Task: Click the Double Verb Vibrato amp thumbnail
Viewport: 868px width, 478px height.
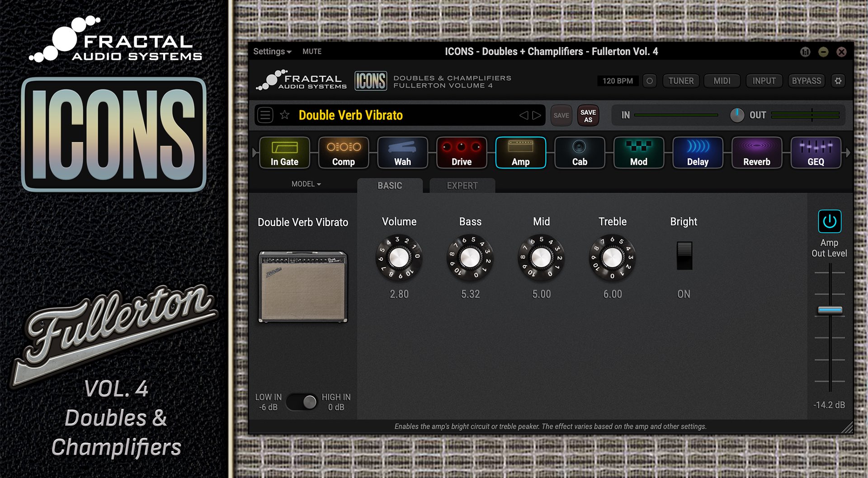Action: (x=303, y=287)
